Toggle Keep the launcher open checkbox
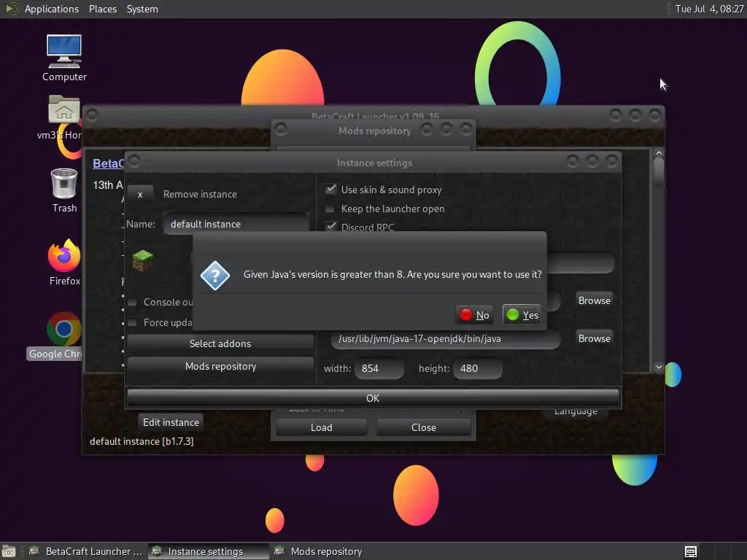This screenshot has height=560, width=747. 330,209
